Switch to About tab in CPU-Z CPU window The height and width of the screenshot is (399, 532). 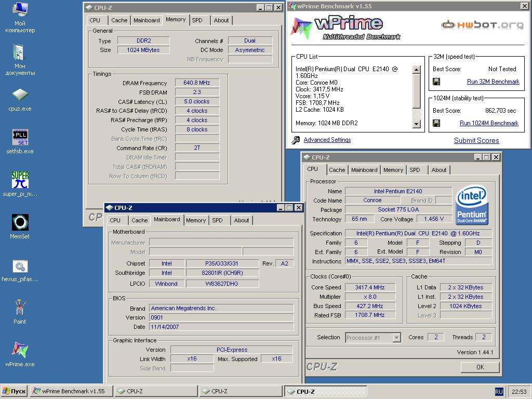[x=438, y=170]
